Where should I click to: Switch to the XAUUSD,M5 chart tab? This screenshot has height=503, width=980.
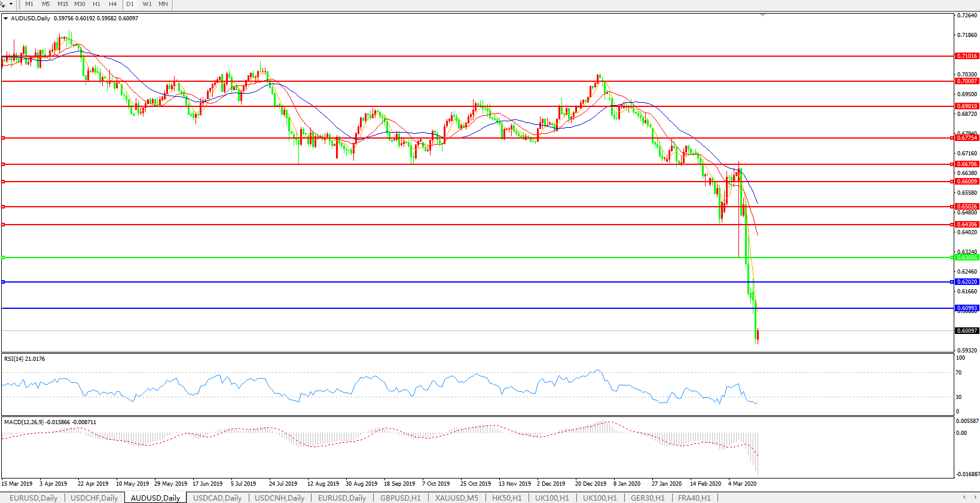tap(456, 498)
